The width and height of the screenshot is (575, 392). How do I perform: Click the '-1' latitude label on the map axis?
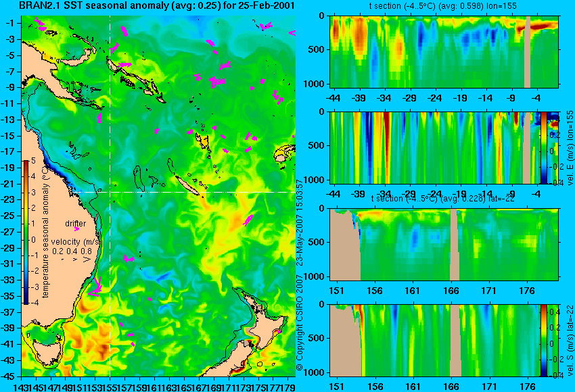pos(10,23)
